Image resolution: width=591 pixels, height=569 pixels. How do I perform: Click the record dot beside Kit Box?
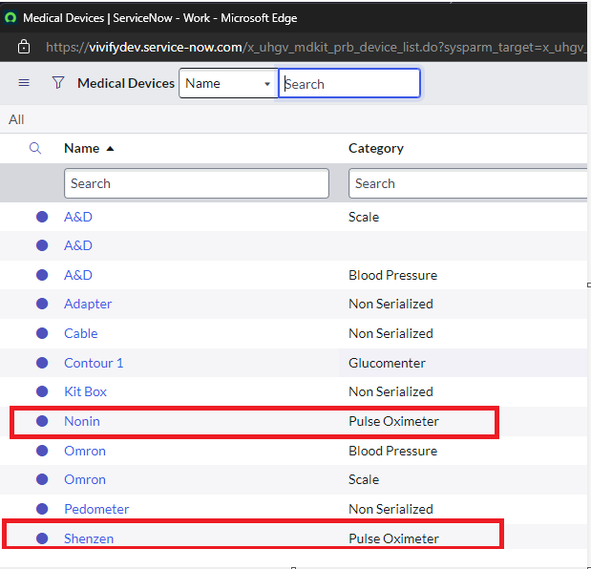[x=42, y=392]
